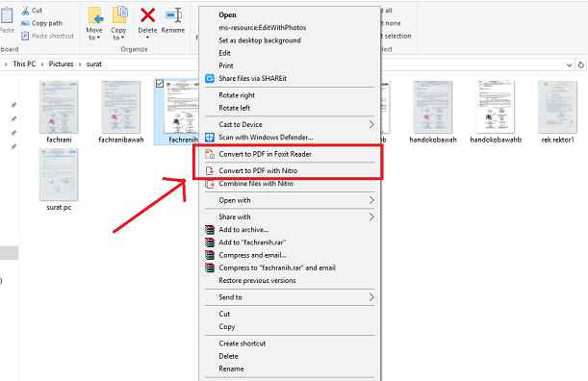The height and width of the screenshot is (381, 588).
Task: Click the refresh button beside address bar
Action: [581, 64]
